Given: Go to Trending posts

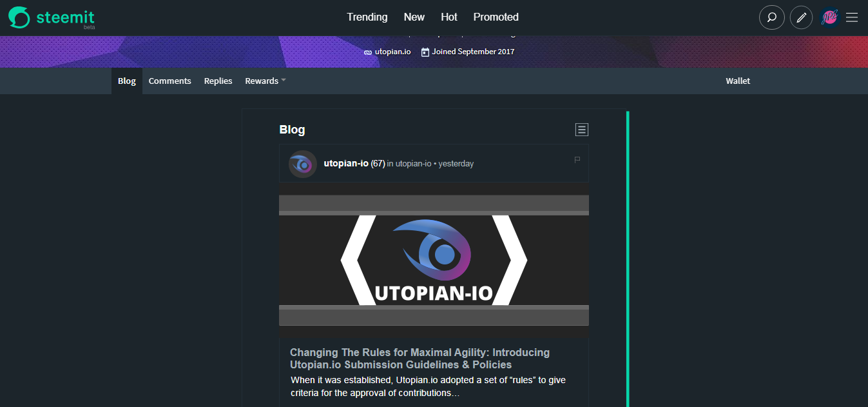Looking at the screenshot, I should point(367,17).
